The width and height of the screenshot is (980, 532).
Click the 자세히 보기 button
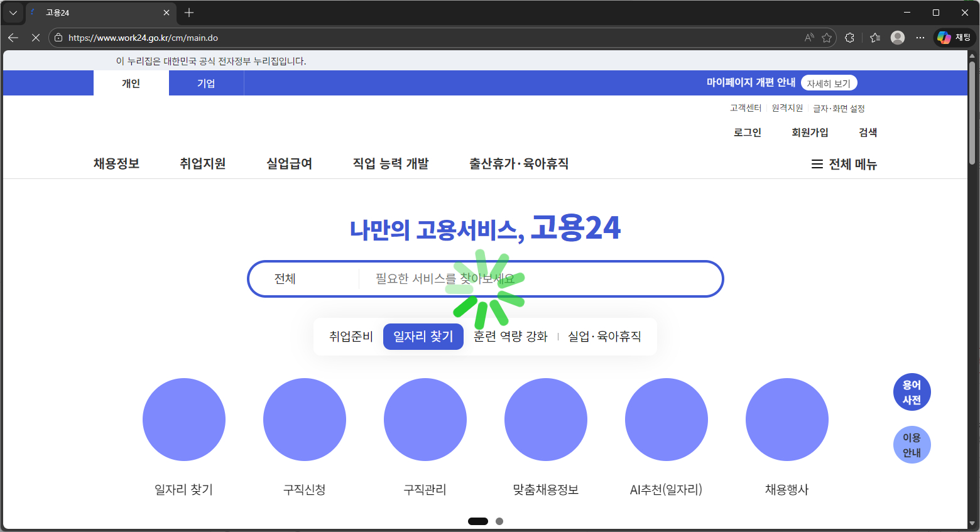pyautogui.click(x=829, y=84)
